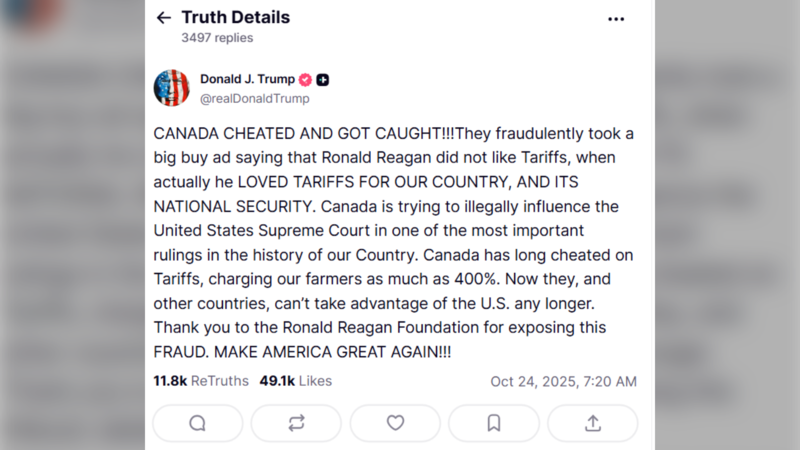Click the reply speech bubble button
Screen dimensions: 800x450
point(197,423)
